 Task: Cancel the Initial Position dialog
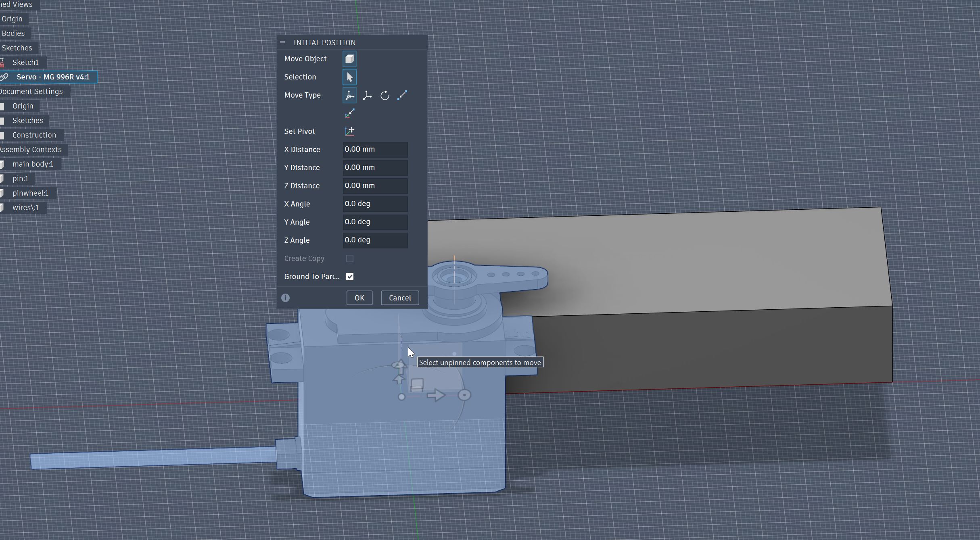(399, 298)
